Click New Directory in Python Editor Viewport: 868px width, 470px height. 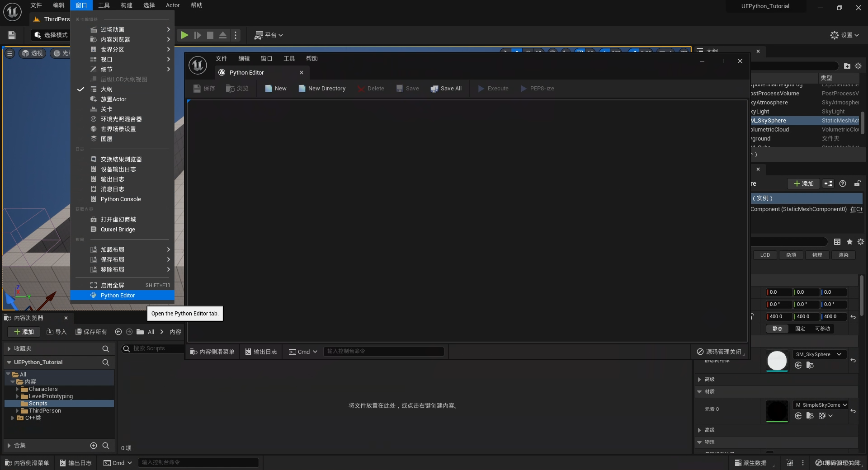[x=322, y=89]
